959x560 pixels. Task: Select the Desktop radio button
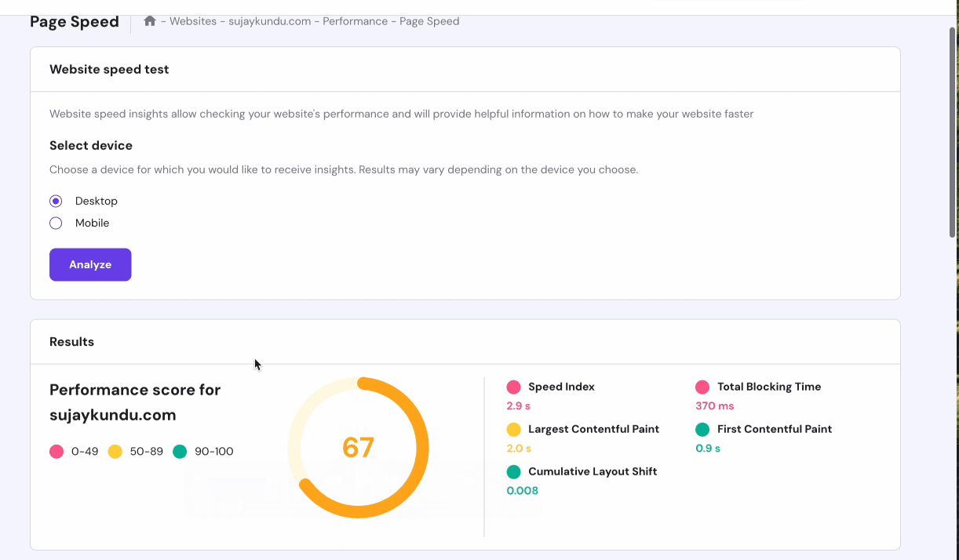56,201
